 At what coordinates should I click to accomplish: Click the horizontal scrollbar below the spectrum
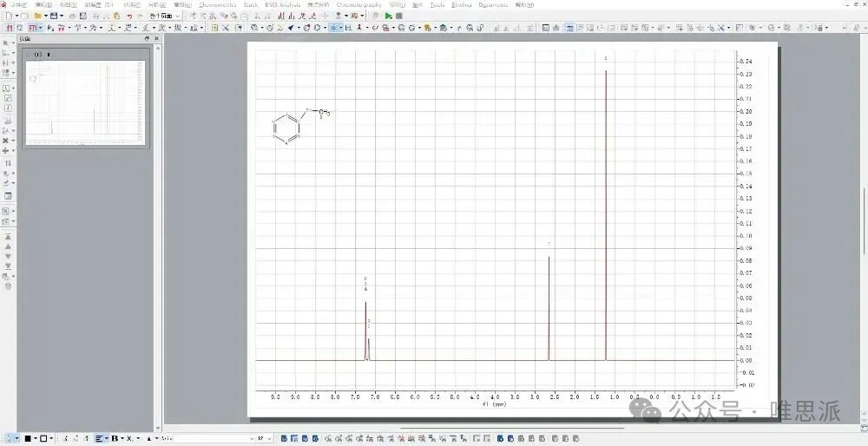[512, 428]
